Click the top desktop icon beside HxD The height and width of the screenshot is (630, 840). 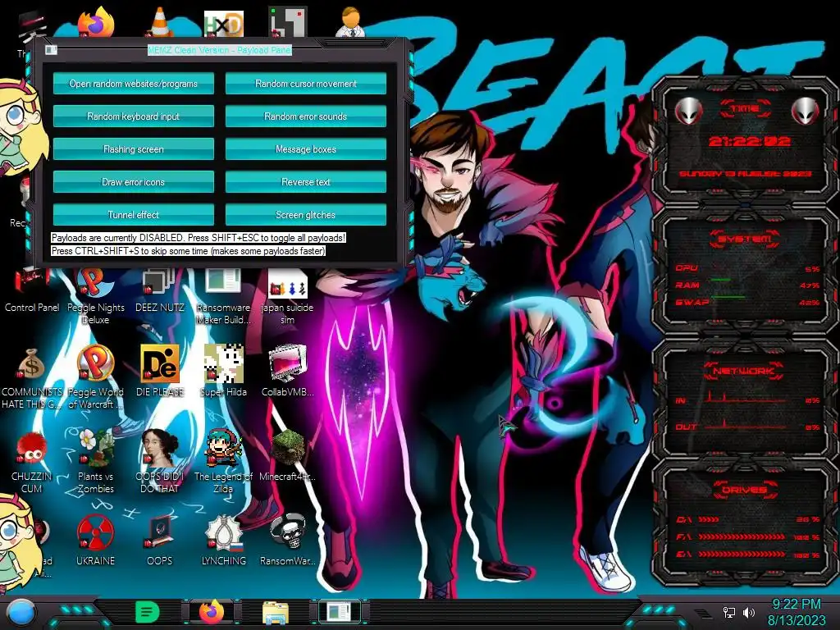coord(288,22)
